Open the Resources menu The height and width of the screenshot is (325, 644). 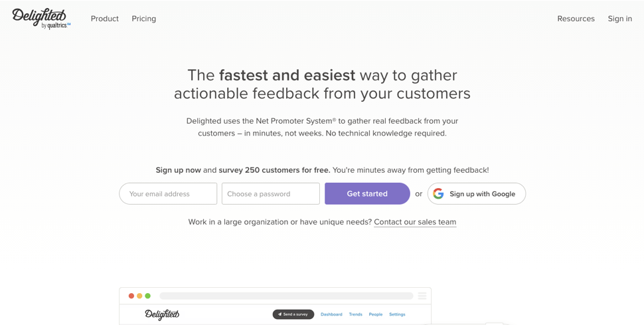click(576, 19)
